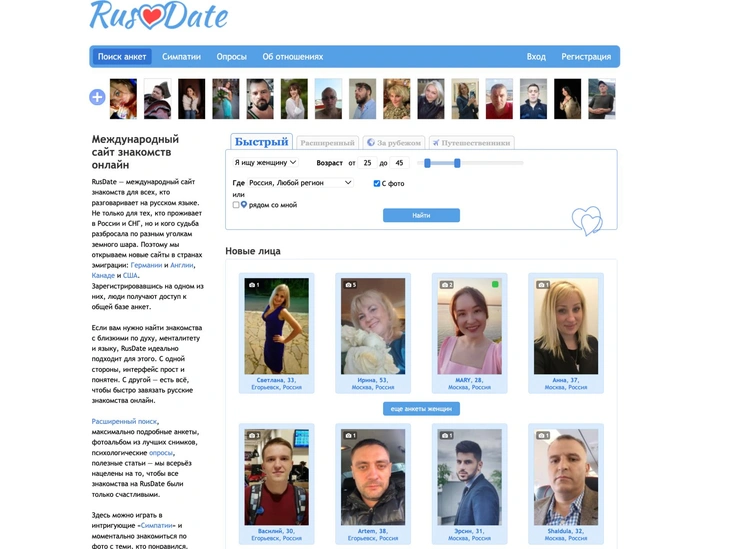Expand the 'Россия, Любой регион' location dropdown
Image resolution: width=732 pixels, height=549 pixels.
point(300,183)
